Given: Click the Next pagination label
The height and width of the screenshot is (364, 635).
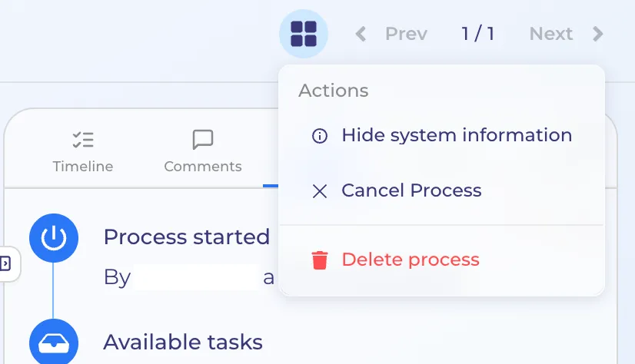Looking at the screenshot, I should click(551, 34).
